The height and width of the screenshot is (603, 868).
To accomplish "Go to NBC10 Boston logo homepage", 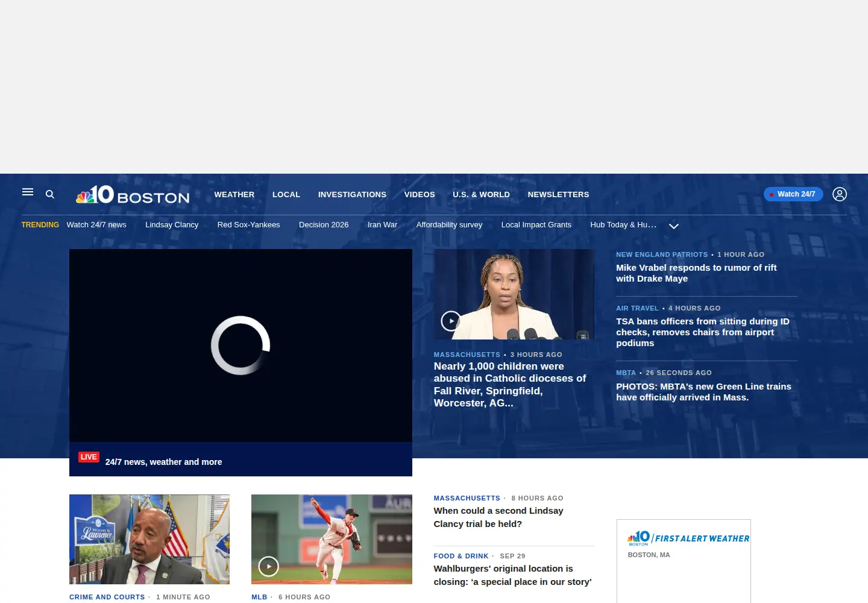I will (x=133, y=195).
